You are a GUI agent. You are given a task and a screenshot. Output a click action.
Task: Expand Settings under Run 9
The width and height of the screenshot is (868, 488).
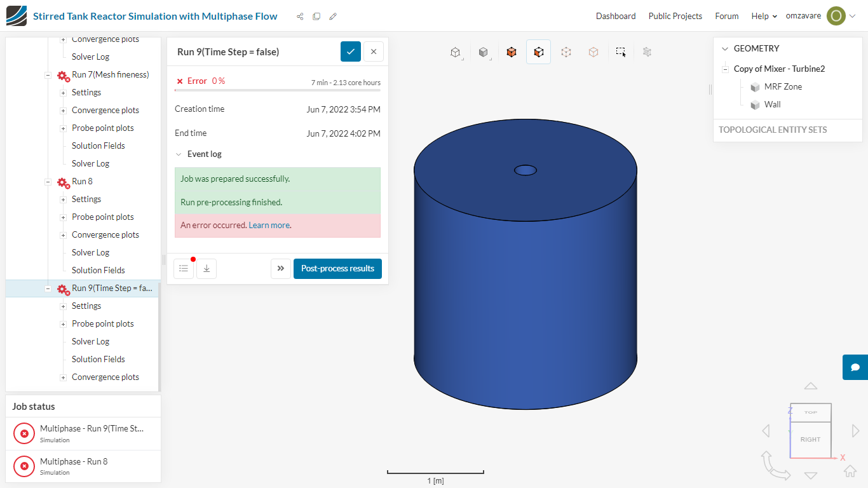point(64,306)
